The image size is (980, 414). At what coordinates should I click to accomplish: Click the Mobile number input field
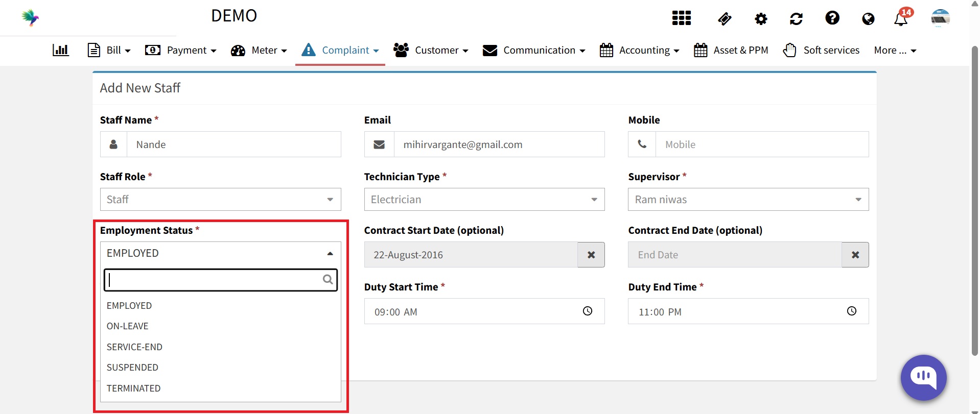coord(761,144)
